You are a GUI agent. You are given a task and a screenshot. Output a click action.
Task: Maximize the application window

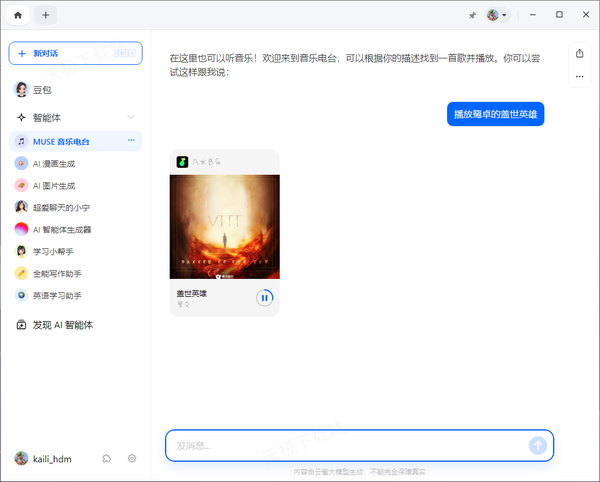point(559,15)
